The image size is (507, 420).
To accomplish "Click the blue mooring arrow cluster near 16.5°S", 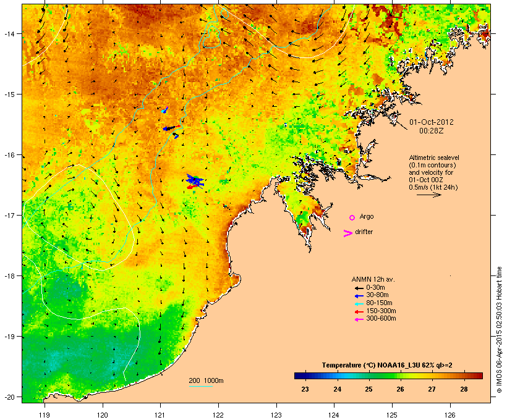I will (x=195, y=180).
